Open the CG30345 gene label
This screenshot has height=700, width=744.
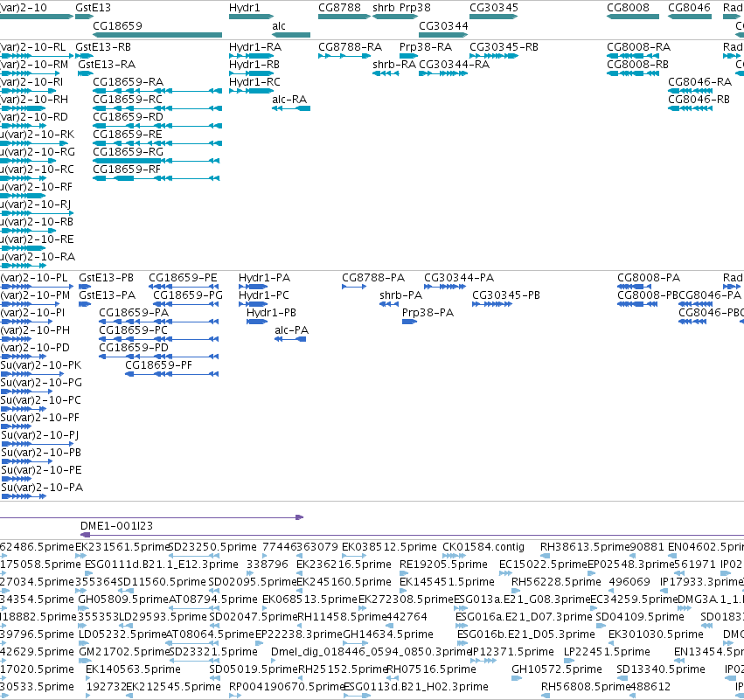(x=494, y=8)
